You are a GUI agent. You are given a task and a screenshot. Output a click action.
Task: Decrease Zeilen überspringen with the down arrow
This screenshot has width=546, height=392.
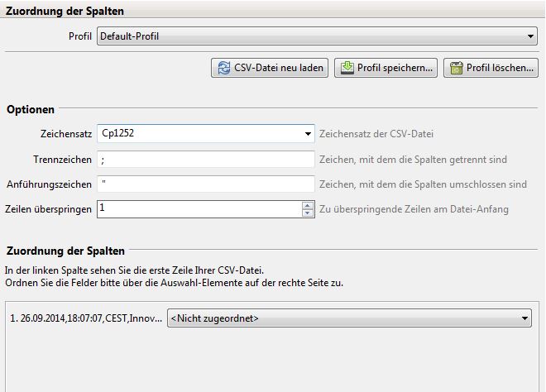(x=308, y=213)
